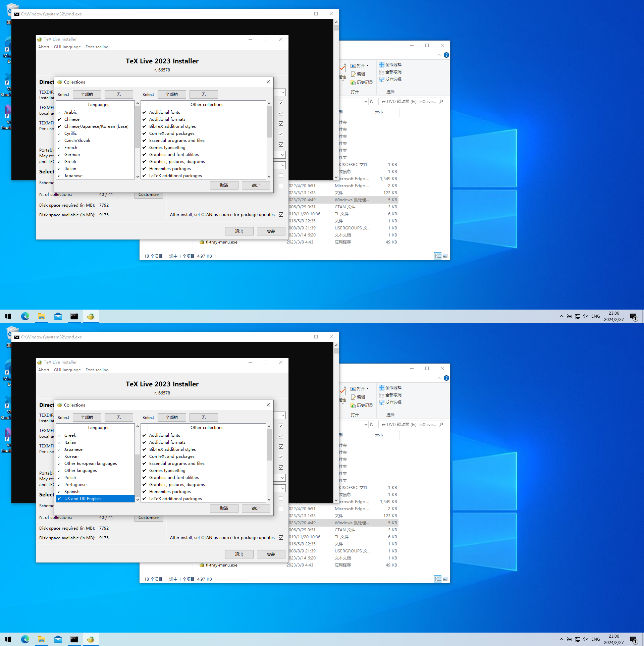Refresh the folder in the lower Explorer address bar
644x646 pixels.
click(372, 425)
